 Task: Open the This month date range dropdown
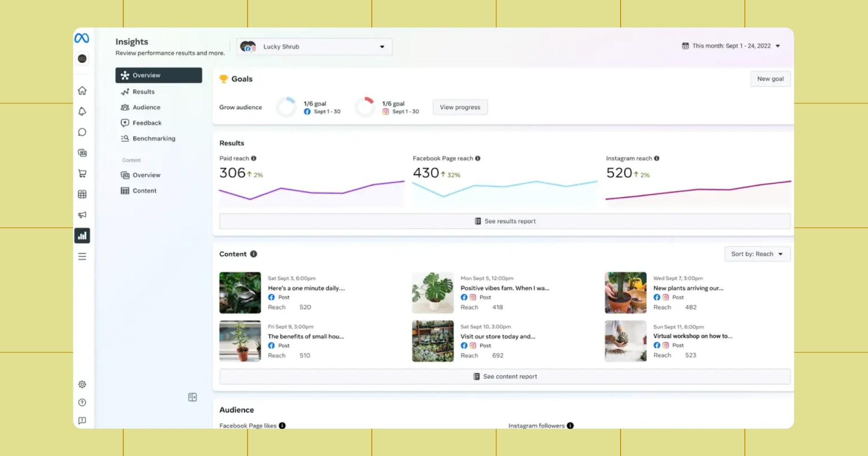(731, 46)
